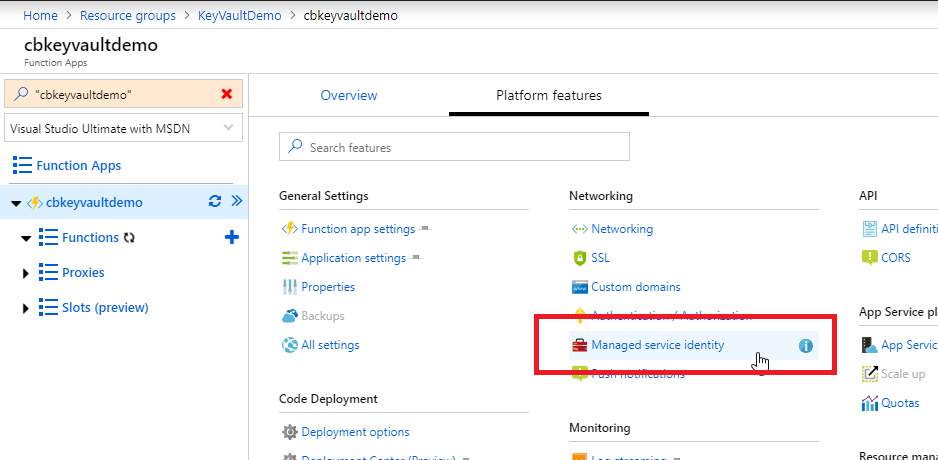Click the Scale up icon
938x460 pixels.
(x=869, y=374)
